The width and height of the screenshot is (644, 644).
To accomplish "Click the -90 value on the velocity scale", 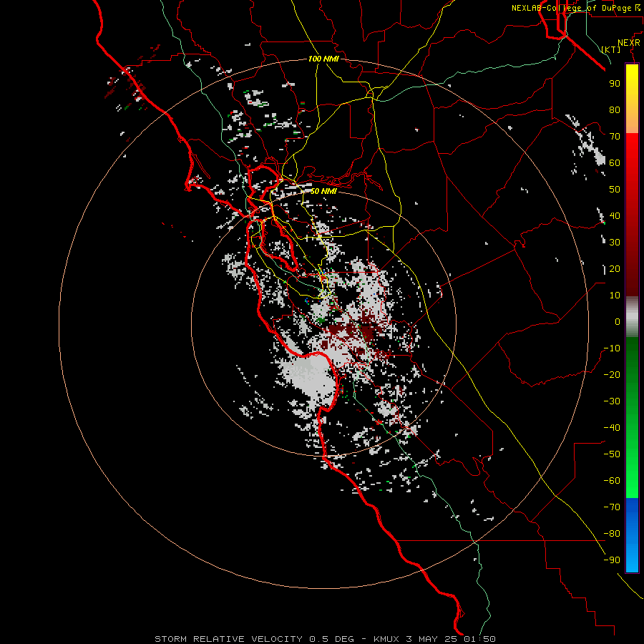I will pos(612,560).
